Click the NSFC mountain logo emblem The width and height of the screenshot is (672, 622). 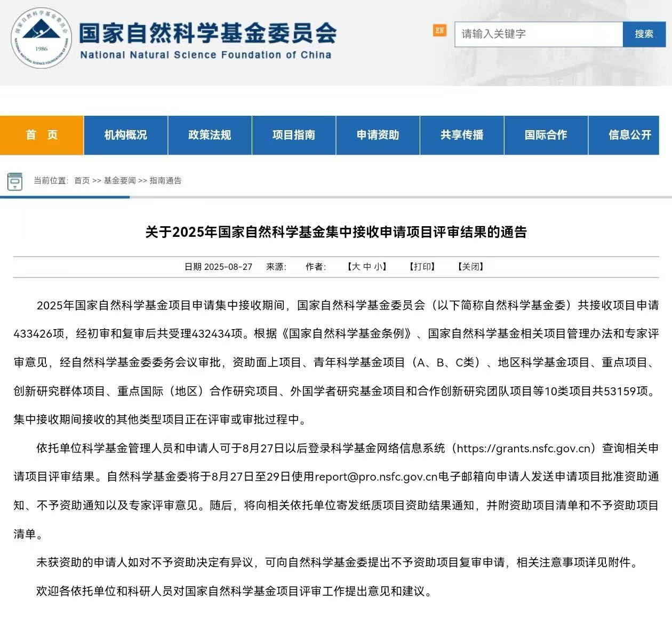pos(41,38)
